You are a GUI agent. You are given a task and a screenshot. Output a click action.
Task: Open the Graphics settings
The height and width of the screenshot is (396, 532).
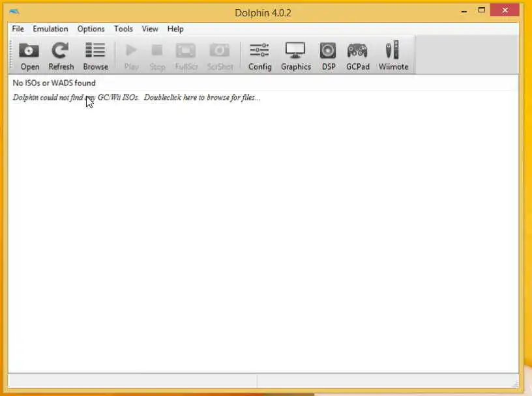click(295, 56)
